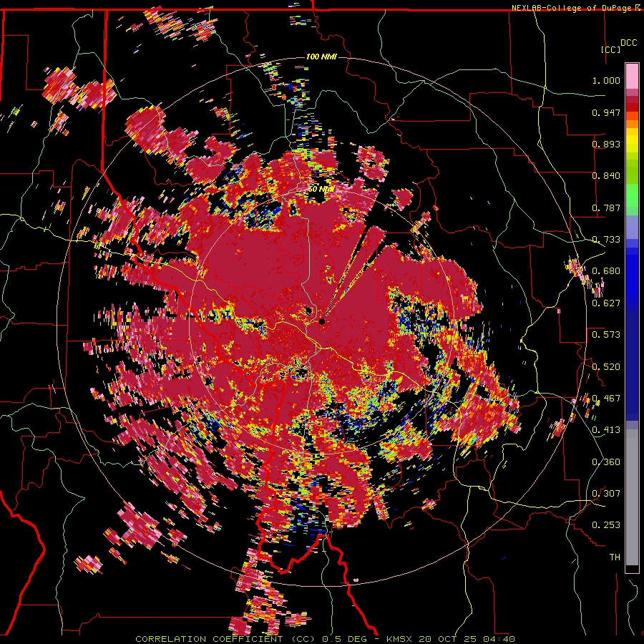Click the 0.840 scale value
The width and height of the screenshot is (644, 644).
(x=606, y=176)
